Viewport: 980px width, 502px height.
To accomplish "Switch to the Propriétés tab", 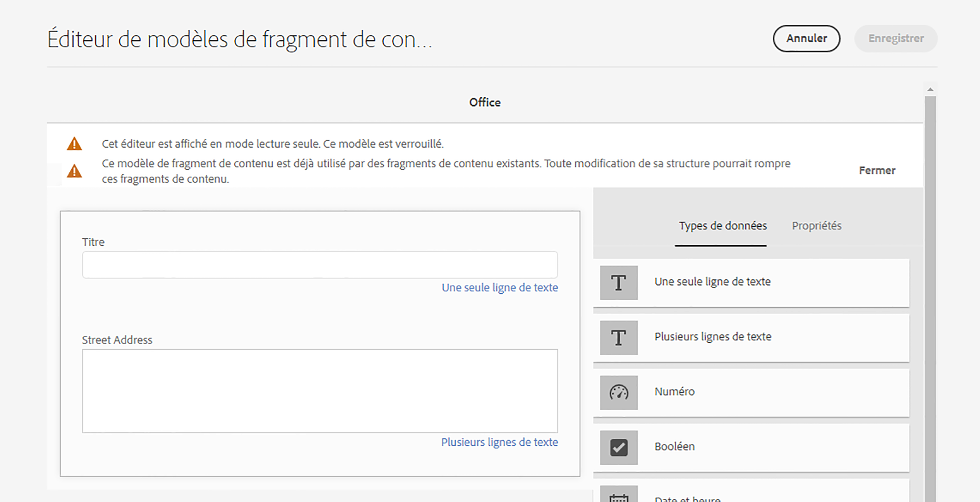I will click(816, 226).
